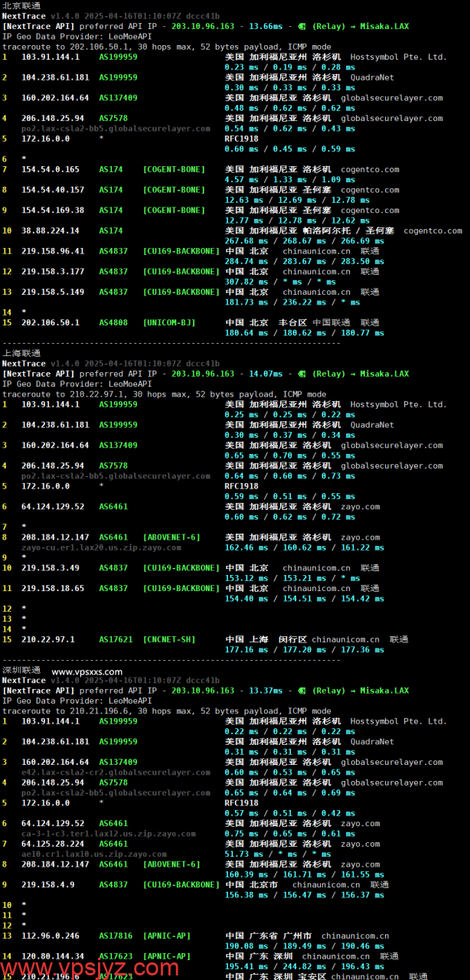The height and width of the screenshot is (980, 470).
Task: Click latency "180.64 ms / 180.62 ms / 180.77 ms"
Action: click(305, 332)
